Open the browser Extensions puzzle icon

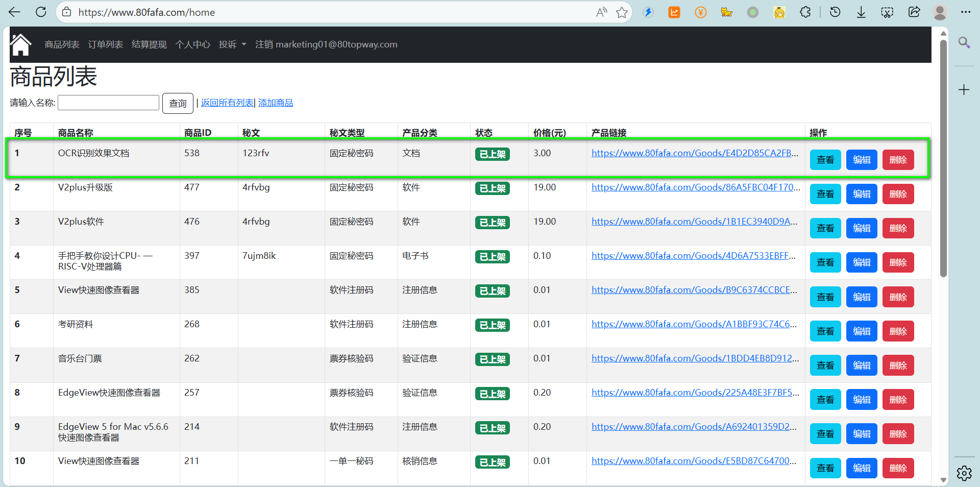(x=805, y=12)
